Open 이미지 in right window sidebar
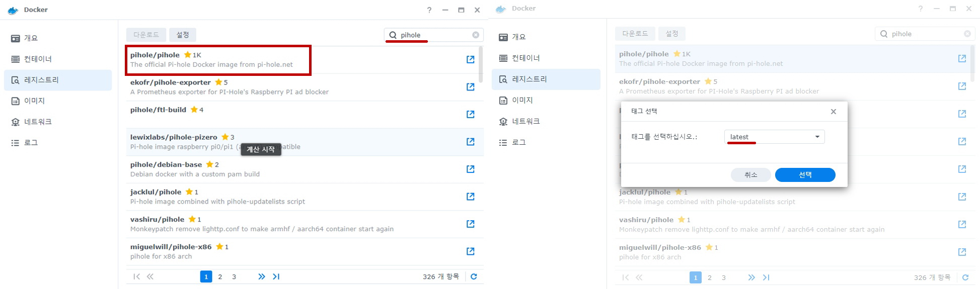This screenshot has height=289, width=980. click(546, 100)
